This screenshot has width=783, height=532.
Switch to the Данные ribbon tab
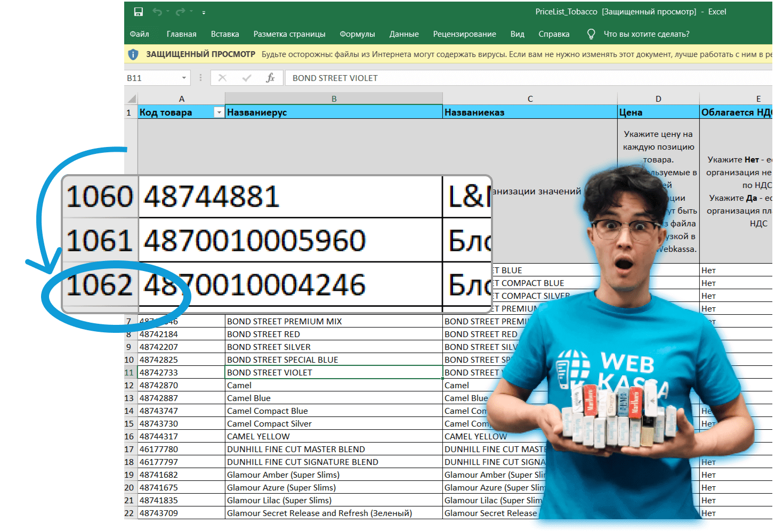click(403, 34)
